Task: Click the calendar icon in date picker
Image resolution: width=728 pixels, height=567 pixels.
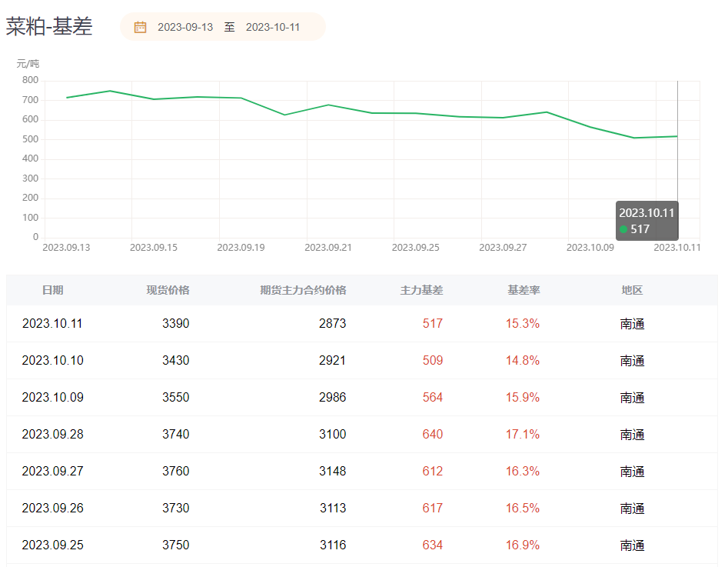Action: coord(140,27)
